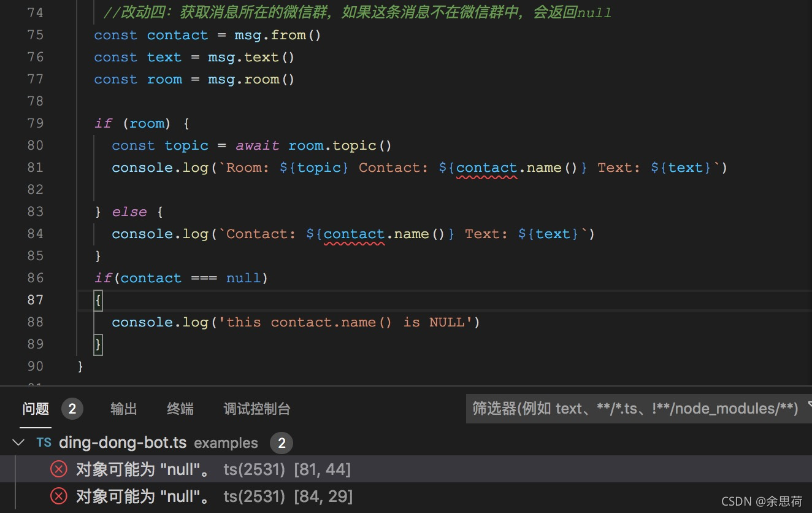Screen dimensions: 812x513
Task: Click the underlined contact on line 81
Action: tap(487, 168)
